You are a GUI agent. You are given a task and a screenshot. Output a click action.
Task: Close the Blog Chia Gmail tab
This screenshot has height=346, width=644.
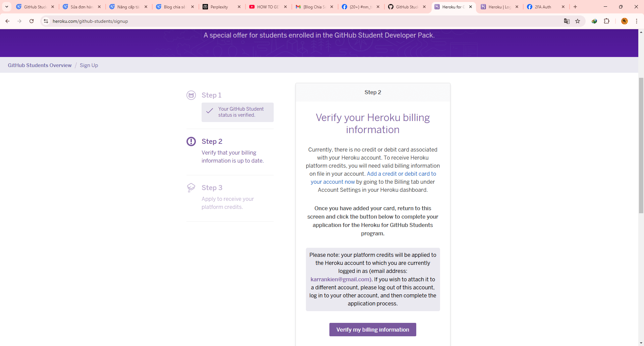[x=332, y=7]
